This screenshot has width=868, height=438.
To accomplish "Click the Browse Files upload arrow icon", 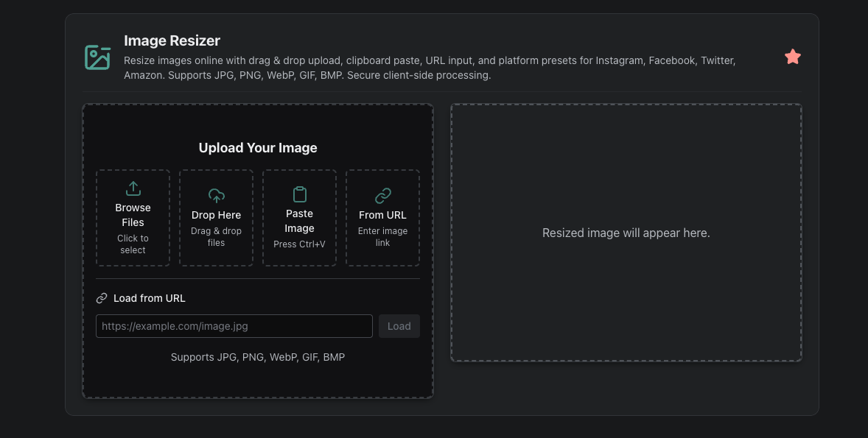I will tap(133, 188).
